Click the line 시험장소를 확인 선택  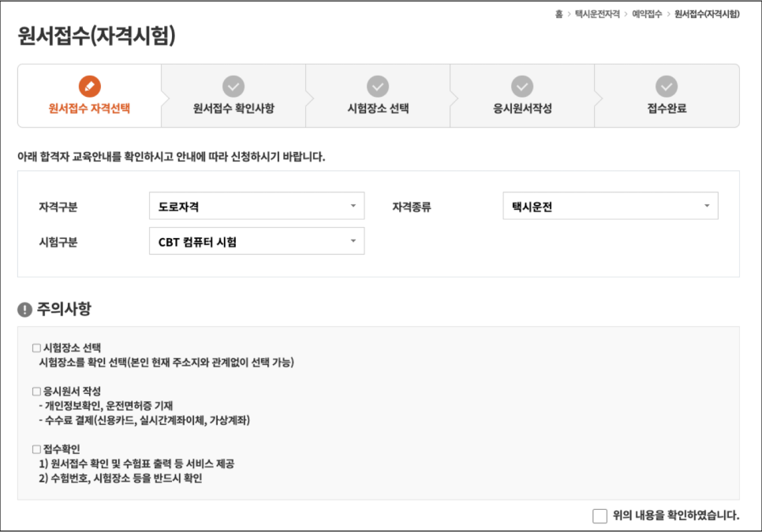[x=166, y=362]
